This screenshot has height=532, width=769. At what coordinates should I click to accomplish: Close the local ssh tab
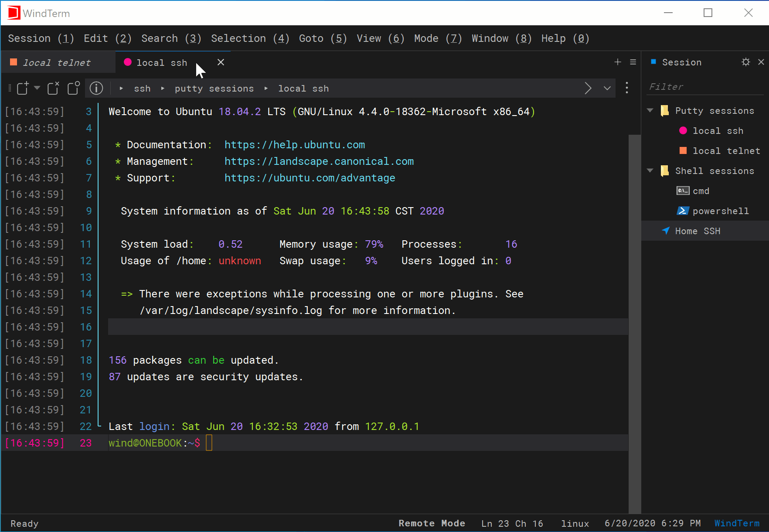[x=221, y=62]
